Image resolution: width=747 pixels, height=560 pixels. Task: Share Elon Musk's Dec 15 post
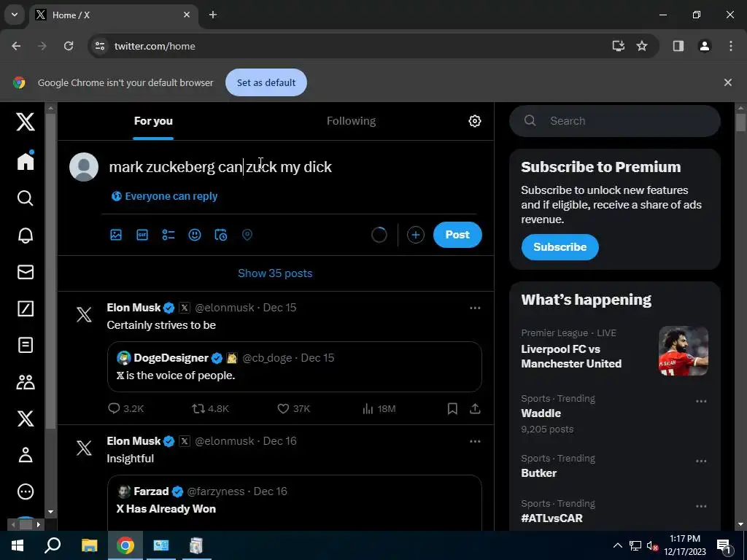(x=475, y=408)
